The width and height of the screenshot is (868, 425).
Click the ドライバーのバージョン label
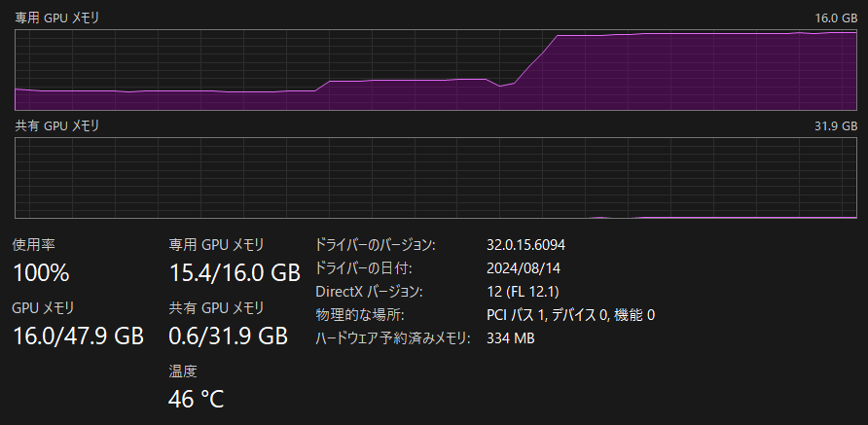click(x=376, y=245)
